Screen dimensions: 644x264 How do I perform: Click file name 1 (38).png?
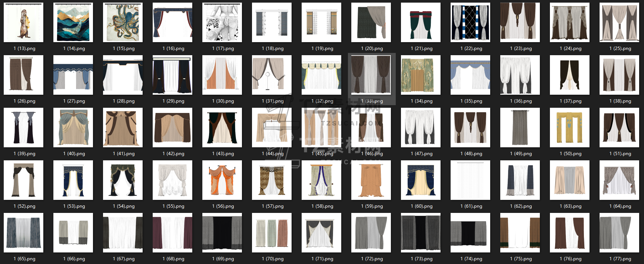tap(620, 101)
